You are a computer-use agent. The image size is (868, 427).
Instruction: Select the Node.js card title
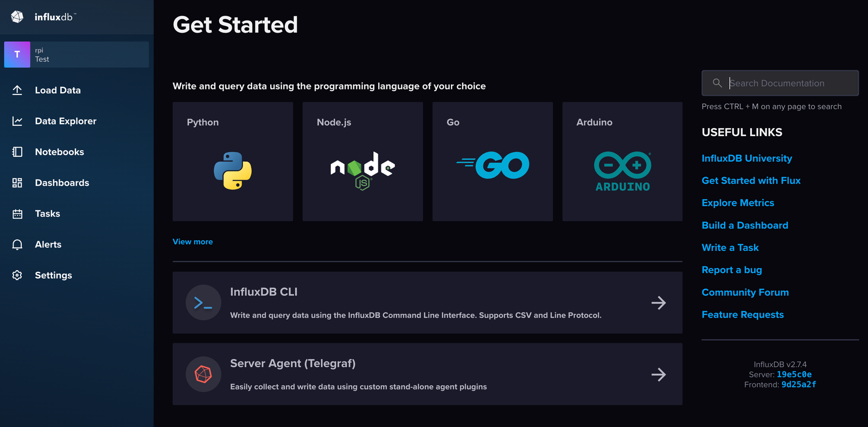pos(334,123)
